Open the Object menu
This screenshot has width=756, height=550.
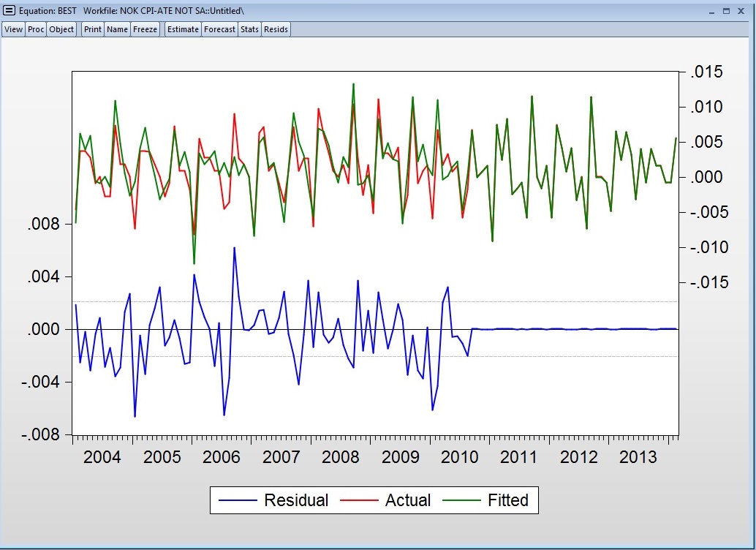click(x=61, y=29)
